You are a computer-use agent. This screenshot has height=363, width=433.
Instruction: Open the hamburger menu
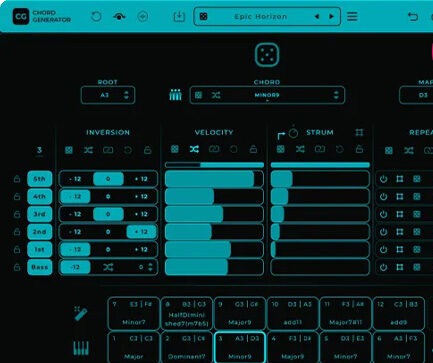(x=352, y=16)
